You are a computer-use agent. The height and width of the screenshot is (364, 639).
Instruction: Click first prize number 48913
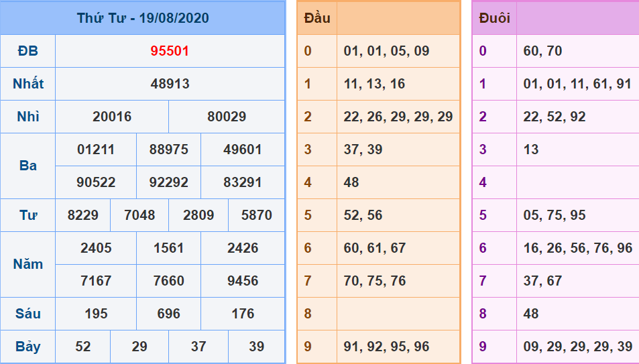(170, 84)
